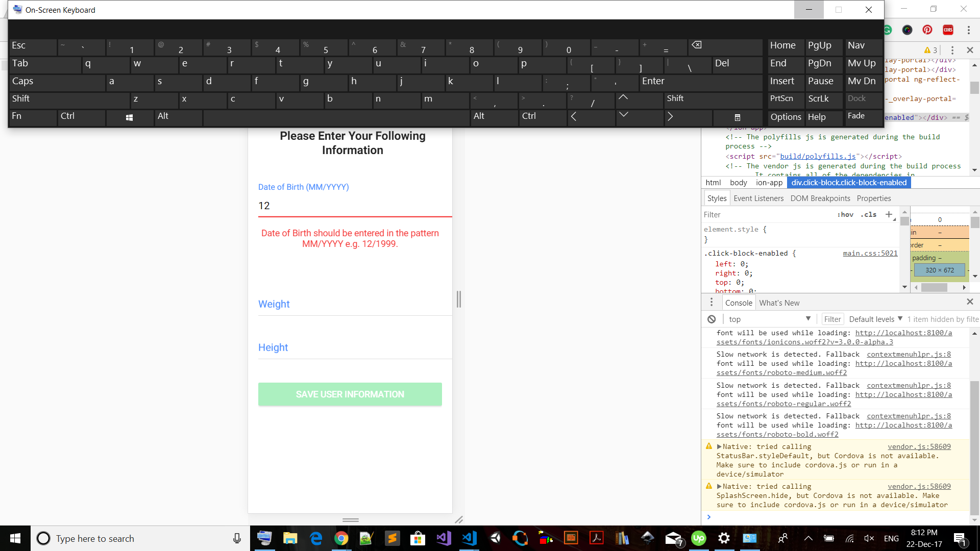Click the up arrow key

tap(640, 99)
